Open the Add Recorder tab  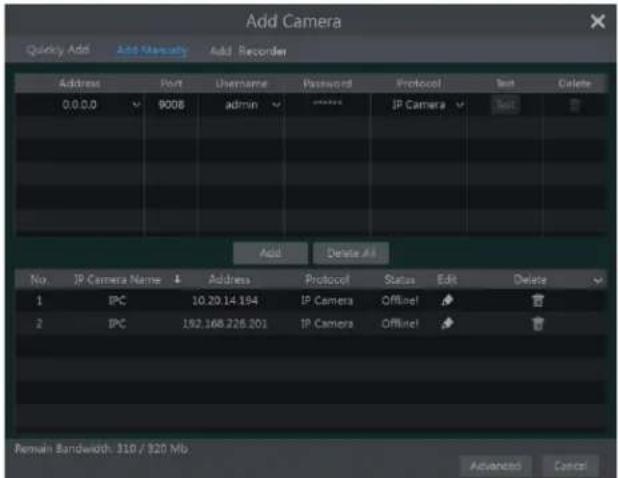click(x=248, y=51)
